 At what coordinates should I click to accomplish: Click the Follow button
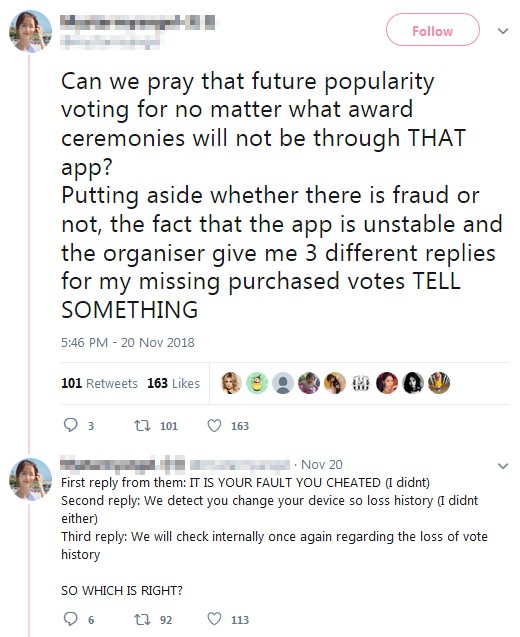pyautogui.click(x=433, y=29)
